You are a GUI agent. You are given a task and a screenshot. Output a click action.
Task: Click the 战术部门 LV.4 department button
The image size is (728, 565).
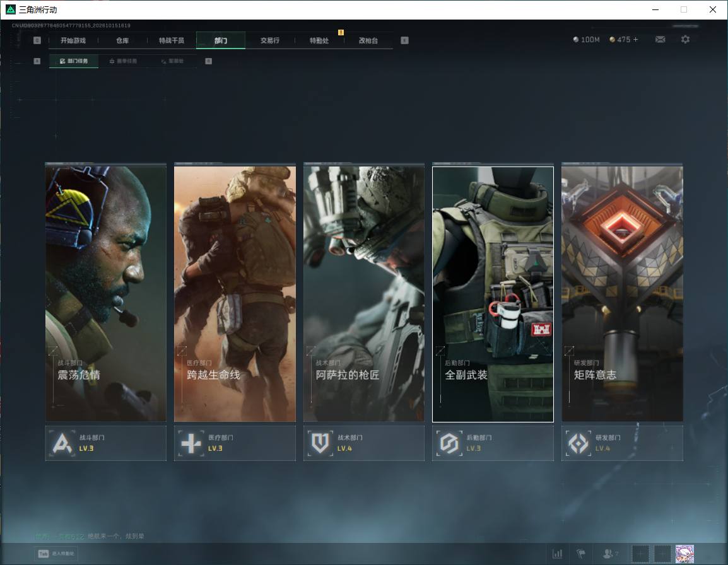pyautogui.click(x=364, y=443)
